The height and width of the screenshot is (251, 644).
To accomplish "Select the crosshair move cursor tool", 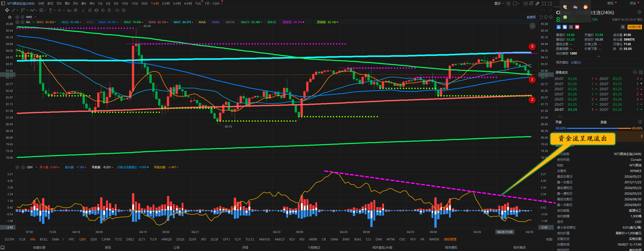I will pyautogui.click(x=7, y=10).
